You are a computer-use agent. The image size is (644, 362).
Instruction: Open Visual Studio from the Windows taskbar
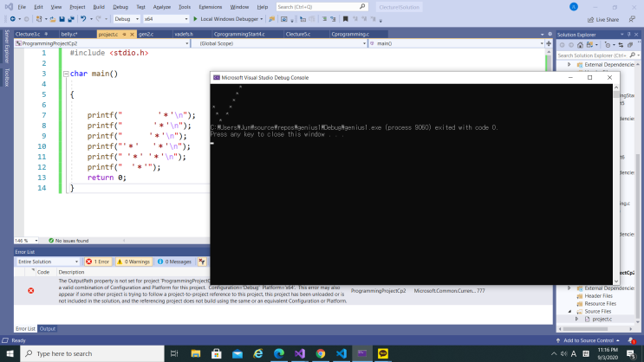point(299,353)
